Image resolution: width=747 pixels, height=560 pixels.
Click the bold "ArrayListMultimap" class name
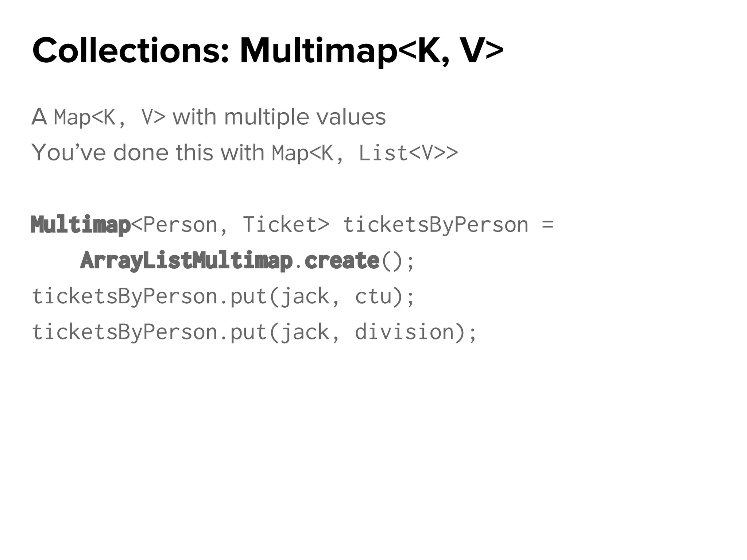point(186,260)
